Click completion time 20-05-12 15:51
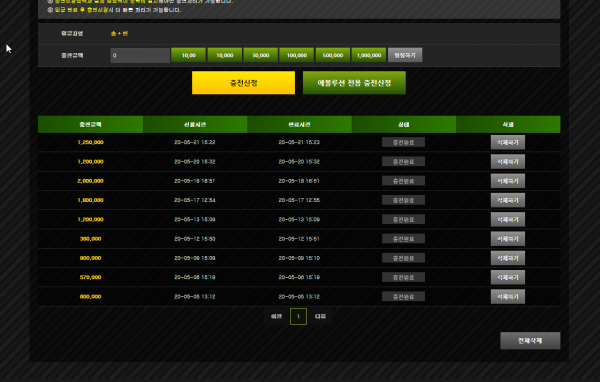600x382 pixels. click(299, 238)
